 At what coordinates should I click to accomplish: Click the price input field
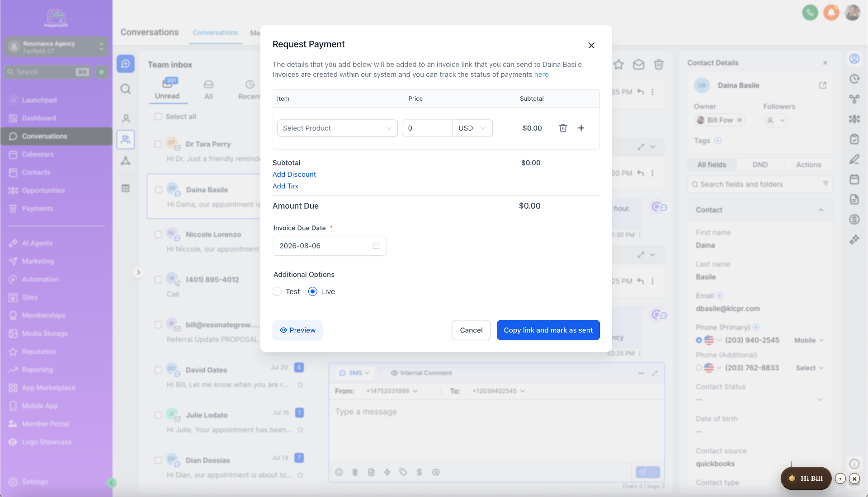point(427,128)
